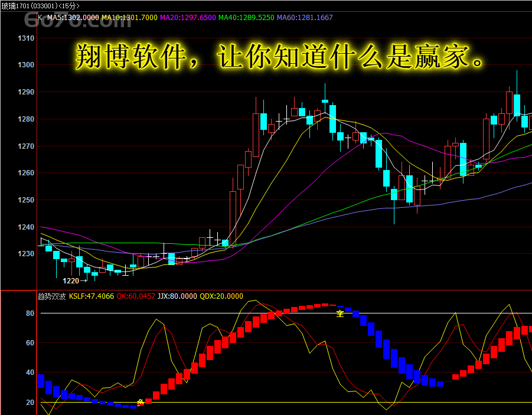The width and height of the screenshot is (532, 415).
Task: Click the 1300 price axis label
Action: 26,65
